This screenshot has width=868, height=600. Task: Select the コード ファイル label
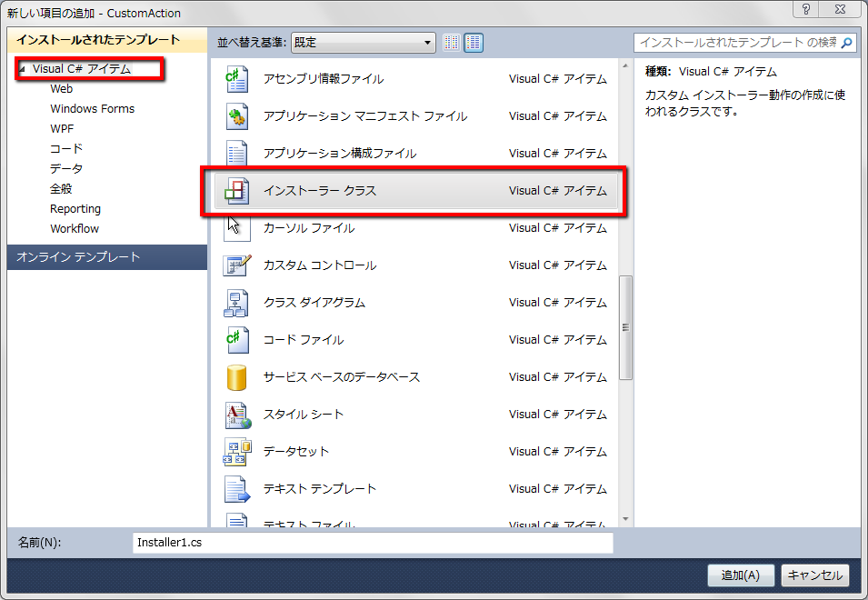304,340
